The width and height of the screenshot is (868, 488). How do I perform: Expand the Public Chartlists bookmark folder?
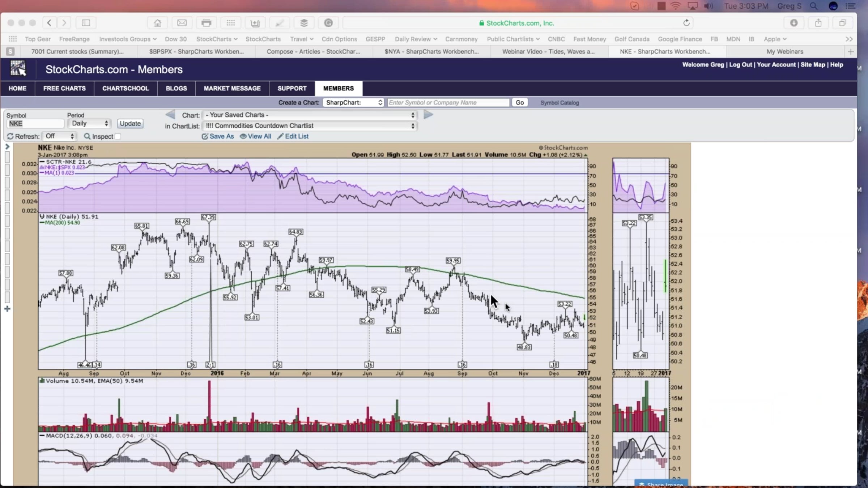point(513,39)
